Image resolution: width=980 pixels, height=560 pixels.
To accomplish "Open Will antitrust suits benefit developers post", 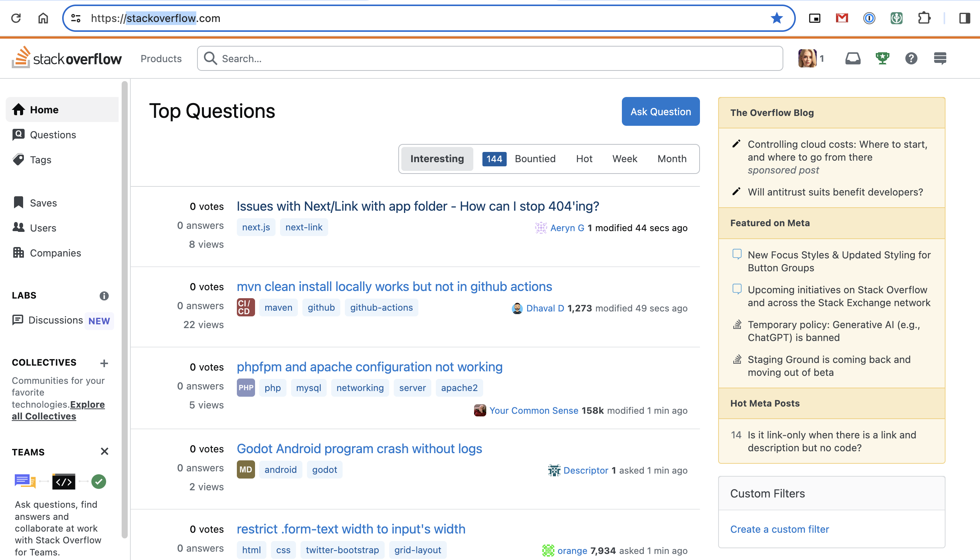I will (835, 192).
